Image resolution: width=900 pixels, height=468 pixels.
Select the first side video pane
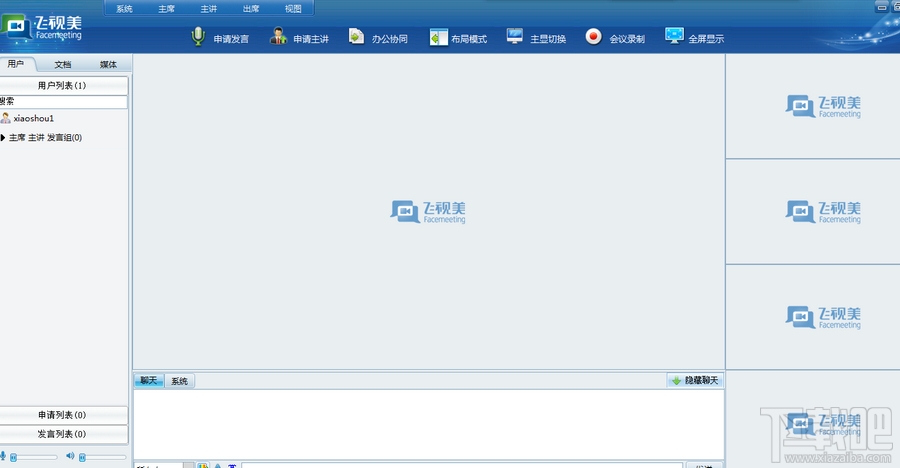coord(813,106)
